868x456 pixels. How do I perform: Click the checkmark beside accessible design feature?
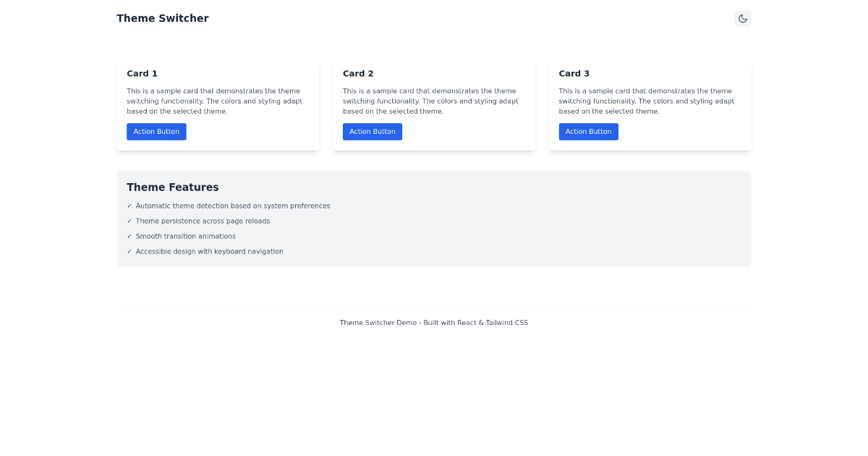129,251
